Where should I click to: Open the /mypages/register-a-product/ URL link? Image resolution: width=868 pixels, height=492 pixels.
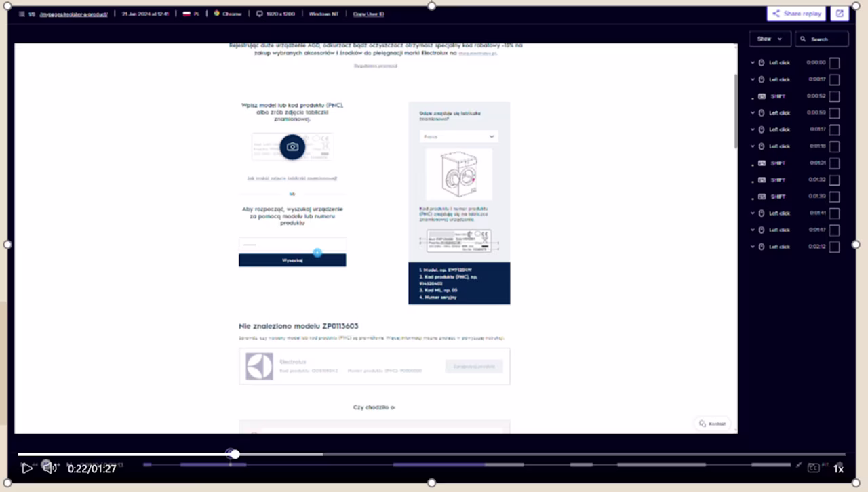click(74, 14)
